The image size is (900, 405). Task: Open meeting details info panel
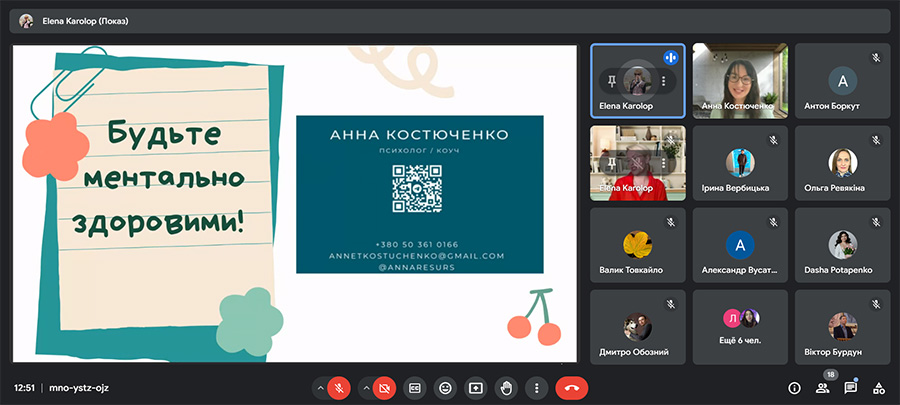(x=794, y=387)
